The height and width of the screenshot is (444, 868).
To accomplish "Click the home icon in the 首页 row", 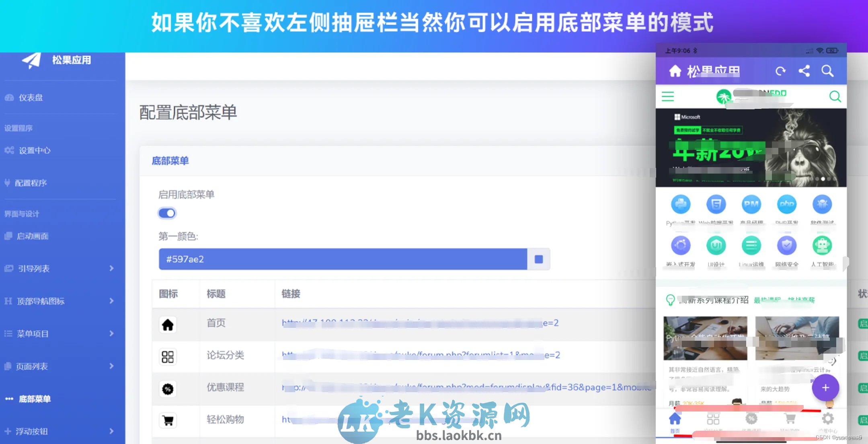I will point(168,324).
